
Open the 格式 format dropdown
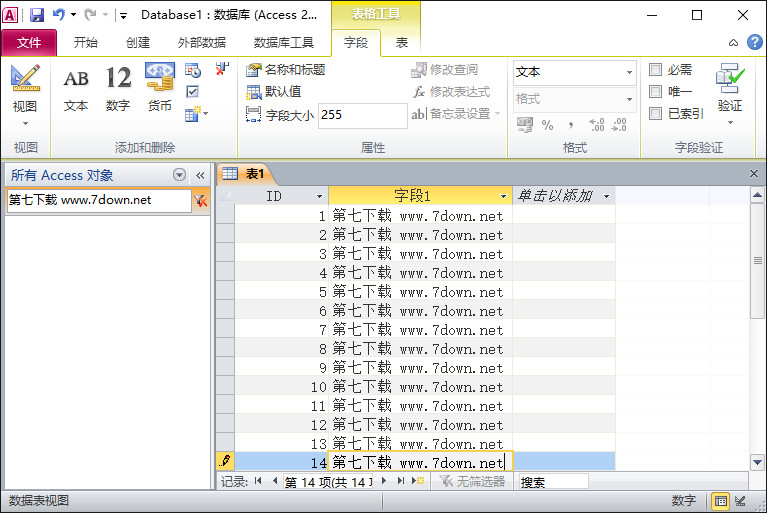(630, 99)
